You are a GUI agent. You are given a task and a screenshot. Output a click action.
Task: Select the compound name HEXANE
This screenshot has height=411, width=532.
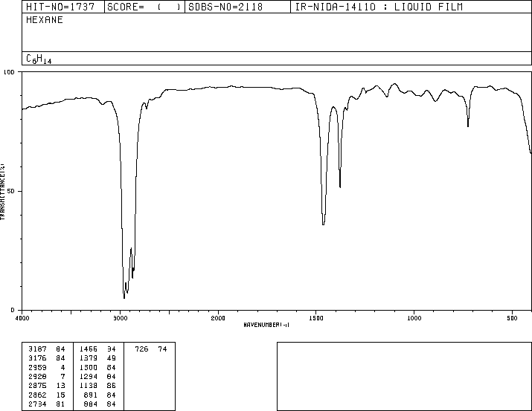coord(45,20)
